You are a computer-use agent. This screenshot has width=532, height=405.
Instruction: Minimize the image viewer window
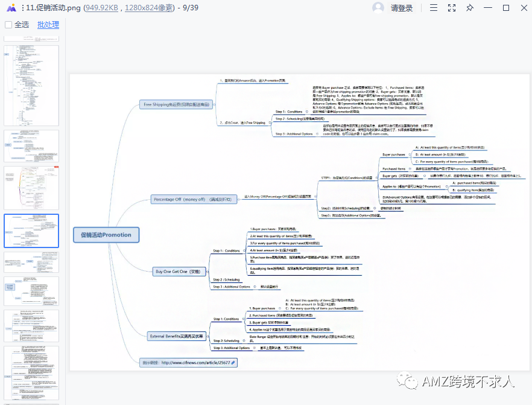[488, 8]
